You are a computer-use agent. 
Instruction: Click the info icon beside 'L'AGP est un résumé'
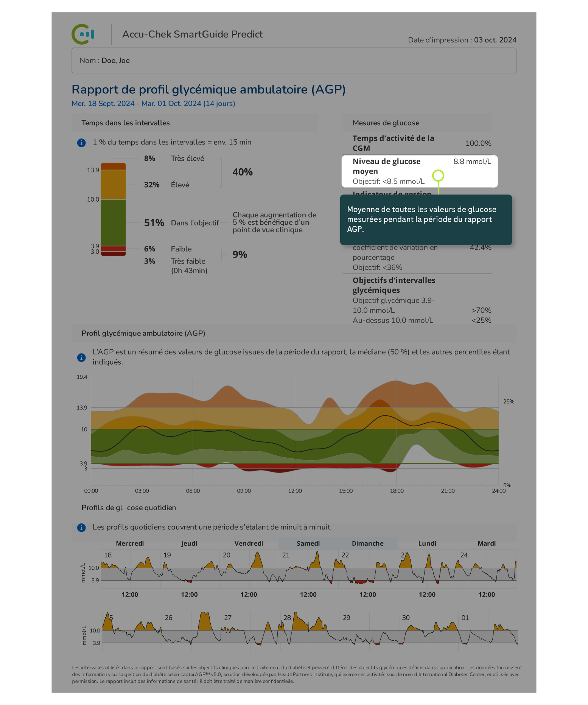coord(81,357)
